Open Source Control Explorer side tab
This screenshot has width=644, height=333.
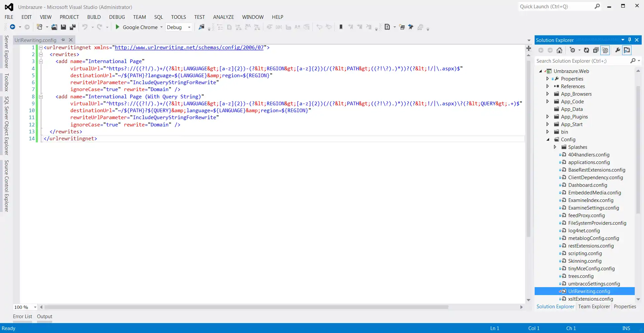(x=6, y=186)
